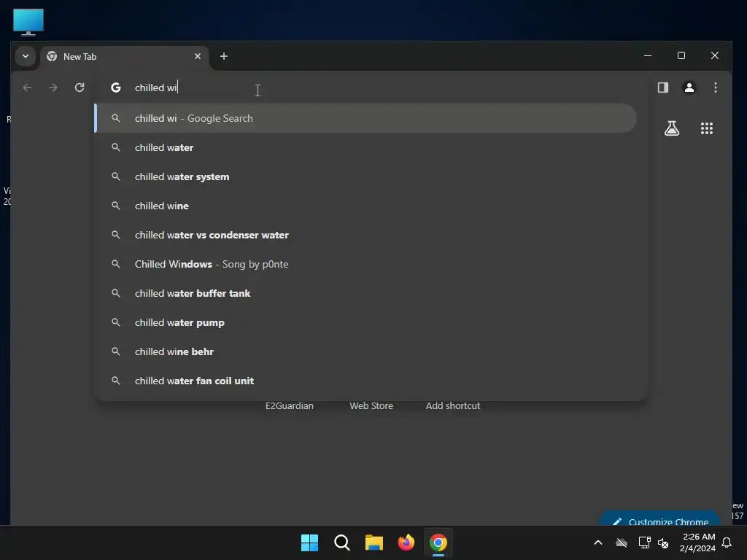Go back with the back arrow
This screenshot has height=560, width=747.
[27, 87]
